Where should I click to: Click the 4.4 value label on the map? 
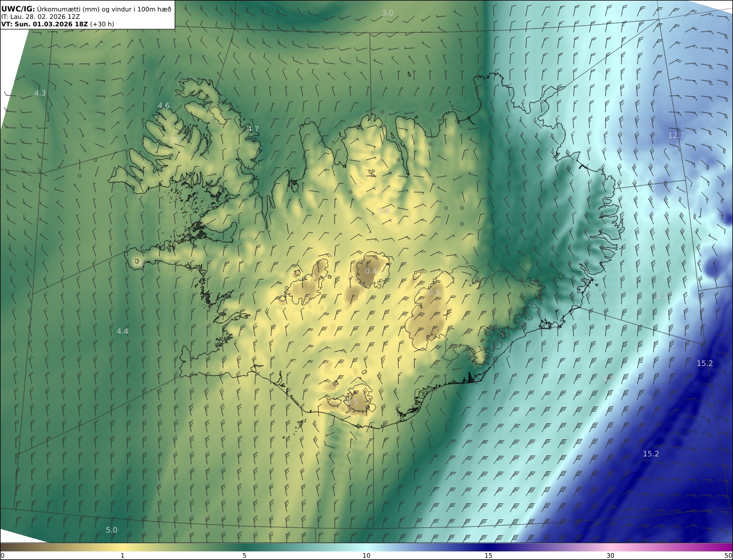pos(123,331)
